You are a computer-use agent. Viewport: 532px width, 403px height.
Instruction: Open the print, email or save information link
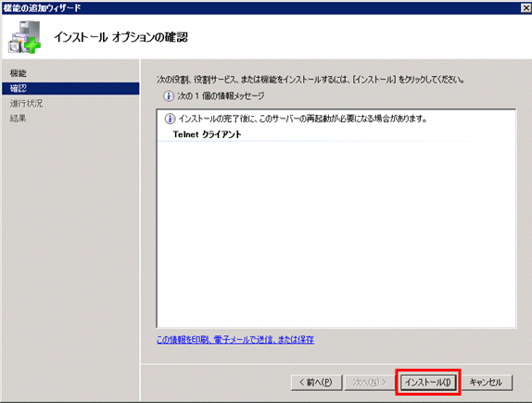tap(235, 340)
